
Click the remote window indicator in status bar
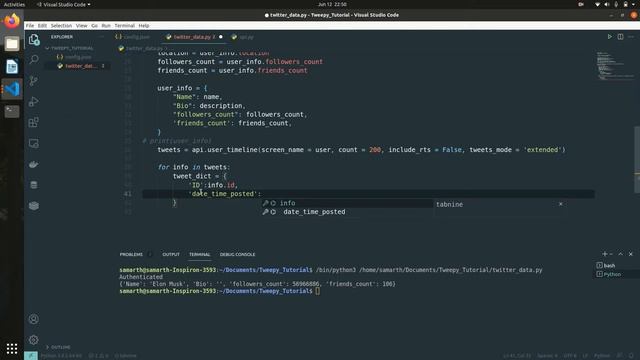31,356
